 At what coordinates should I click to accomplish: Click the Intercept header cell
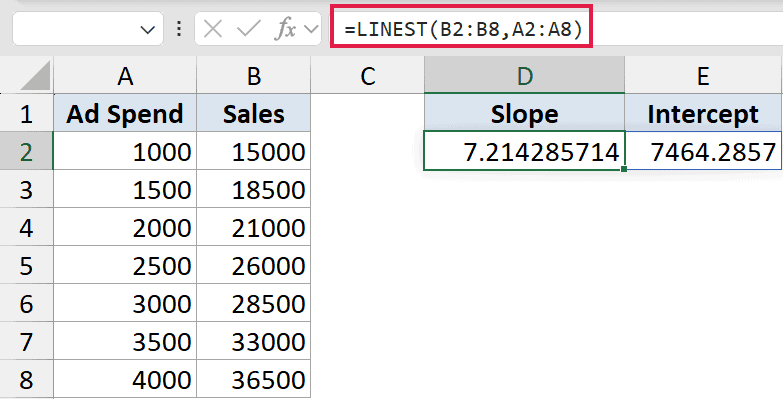703,113
